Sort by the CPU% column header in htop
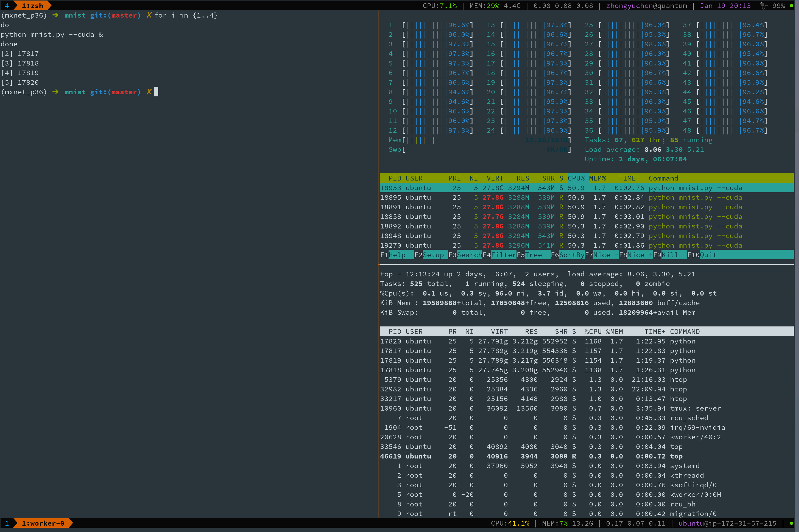 (x=576, y=178)
